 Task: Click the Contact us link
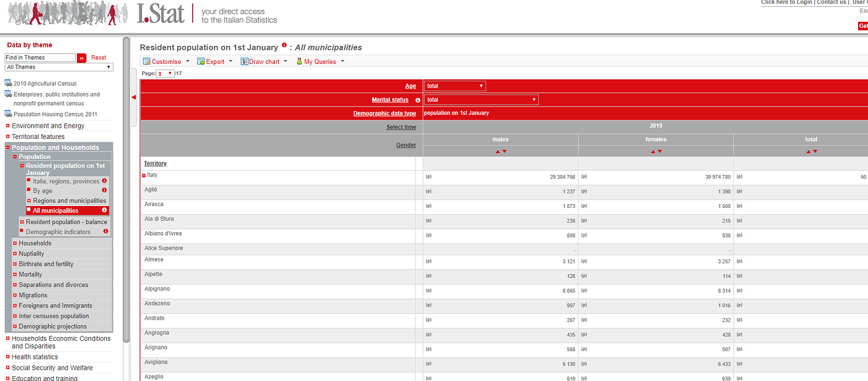click(x=831, y=2)
